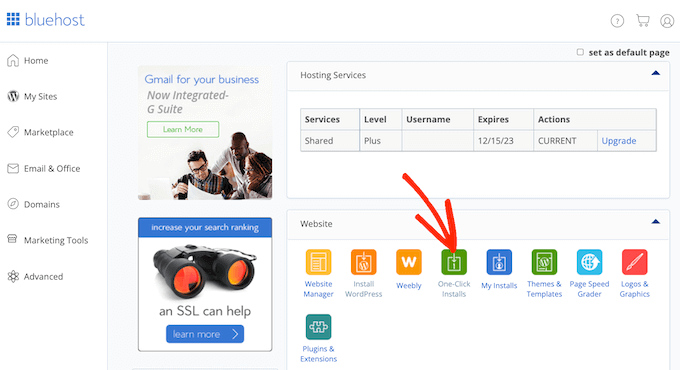This screenshot has width=680, height=370.
Task: Click the Gmail for your business heading
Action: [202, 79]
